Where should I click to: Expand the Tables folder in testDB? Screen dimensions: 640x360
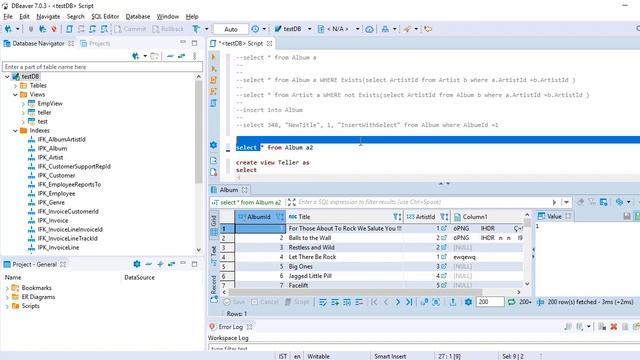(x=16, y=86)
